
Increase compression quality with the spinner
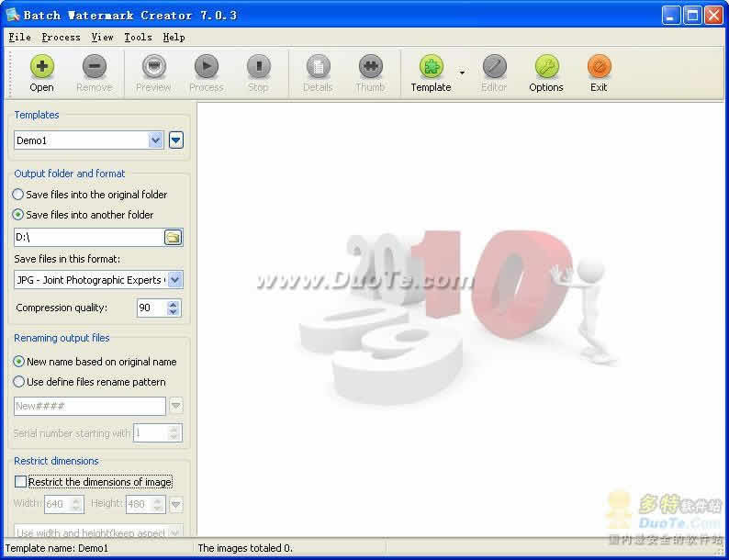(174, 304)
